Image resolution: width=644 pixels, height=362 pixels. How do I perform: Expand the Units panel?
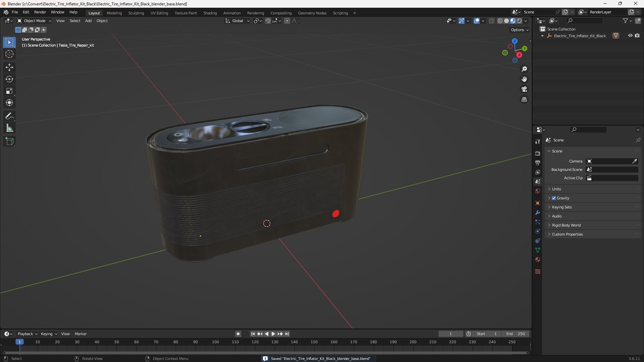pyautogui.click(x=556, y=189)
